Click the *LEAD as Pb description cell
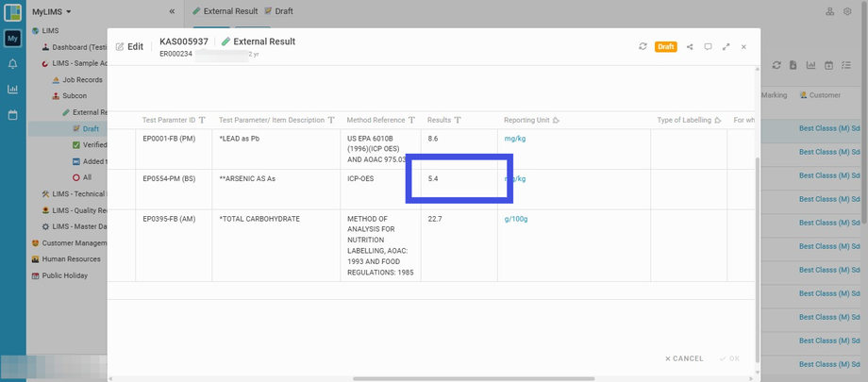Screen dimensions: 868x382 (276, 149)
